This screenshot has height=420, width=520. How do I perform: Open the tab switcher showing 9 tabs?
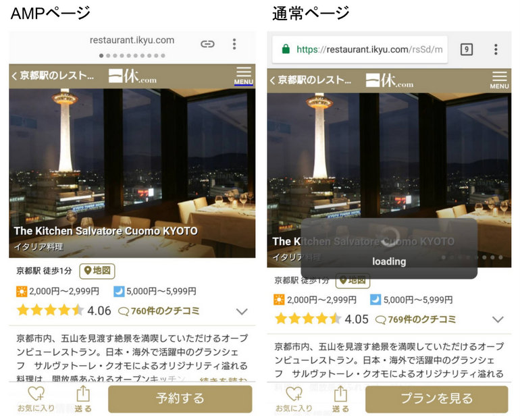466,49
